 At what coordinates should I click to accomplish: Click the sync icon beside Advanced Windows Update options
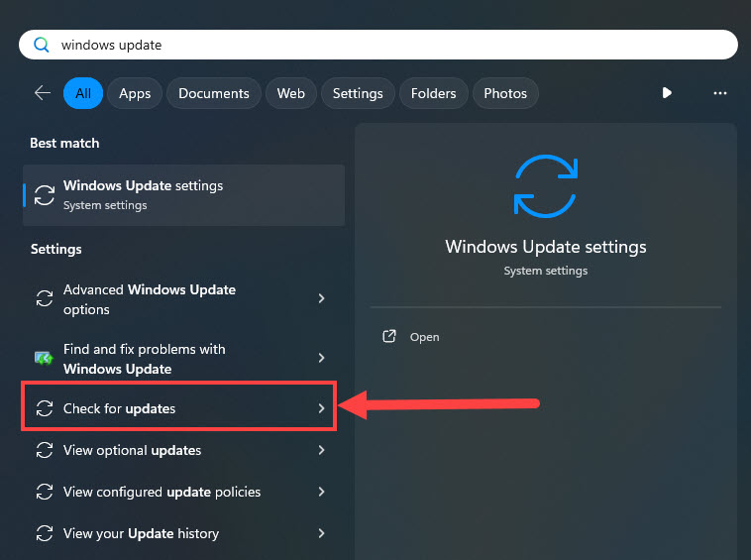click(x=45, y=298)
